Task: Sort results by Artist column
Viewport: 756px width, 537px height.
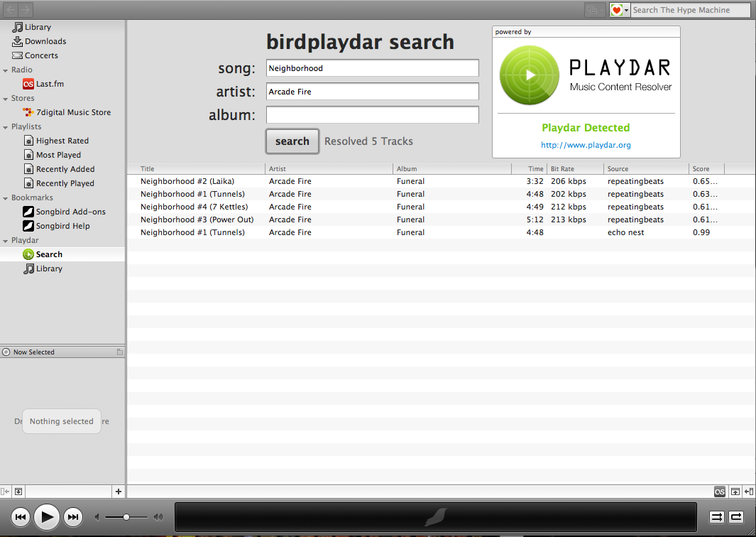Action: pos(329,169)
